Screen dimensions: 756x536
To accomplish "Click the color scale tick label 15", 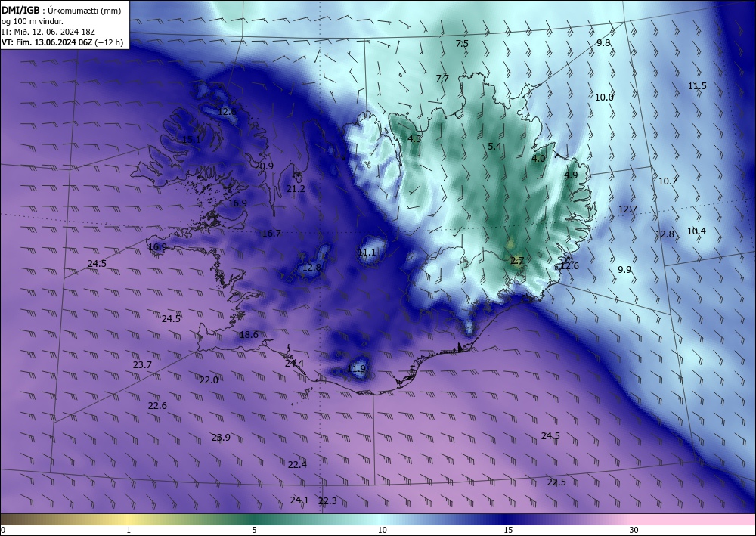I will [x=508, y=531].
